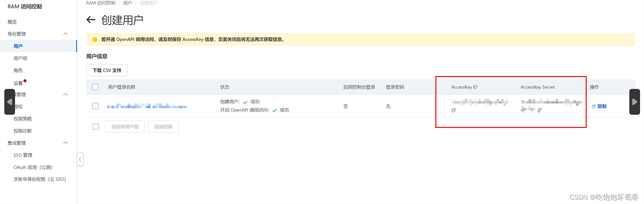Click the 添加到用户组 button
Image resolution: width=644 pixels, height=204 pixels.
125,127
